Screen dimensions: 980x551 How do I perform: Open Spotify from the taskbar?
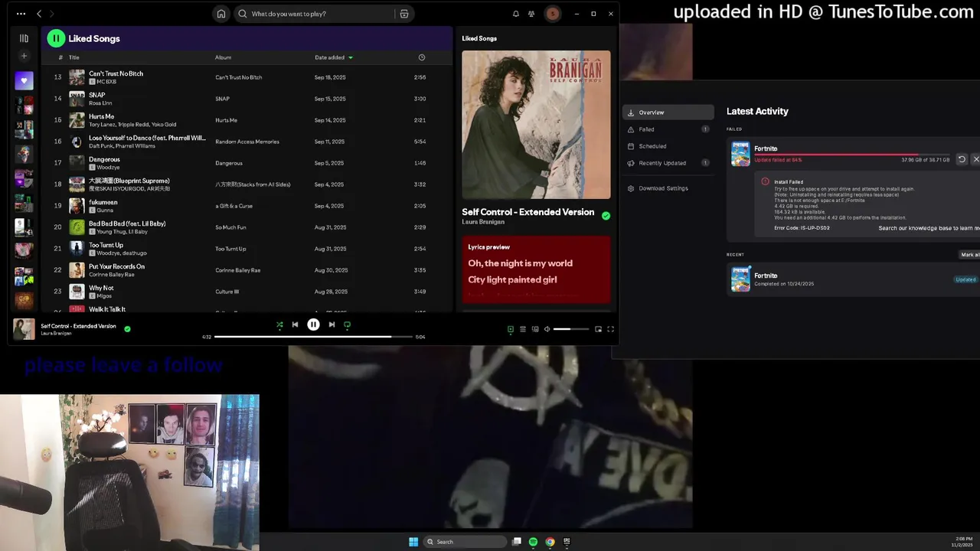click(x=533, y=542)
